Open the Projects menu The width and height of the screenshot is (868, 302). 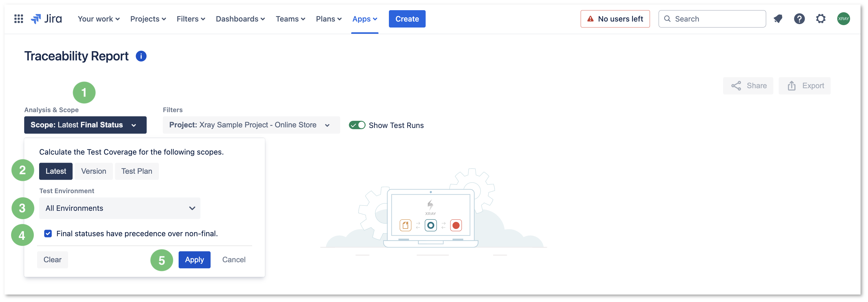tap(148, 19)
